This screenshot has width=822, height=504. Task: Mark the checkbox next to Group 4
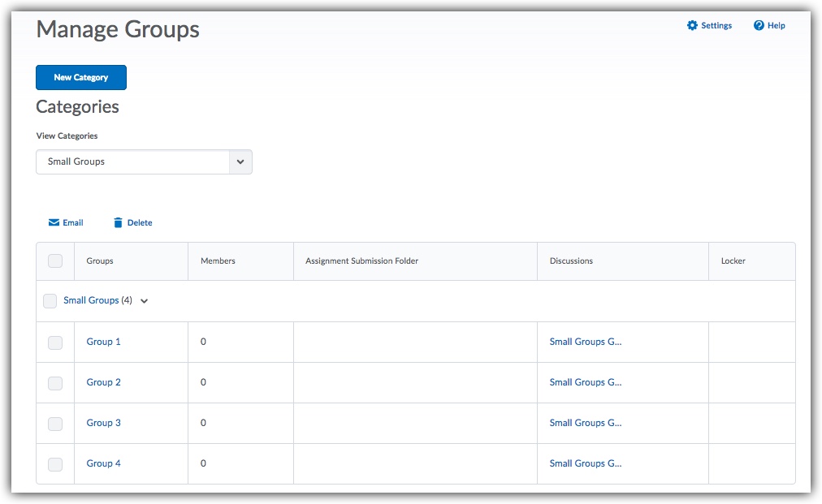(55, 464)
